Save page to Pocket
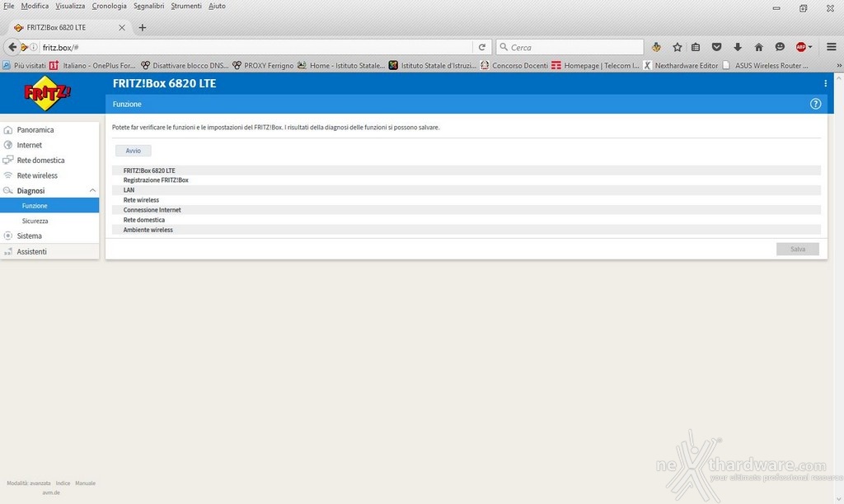 (x=716, y=47)
